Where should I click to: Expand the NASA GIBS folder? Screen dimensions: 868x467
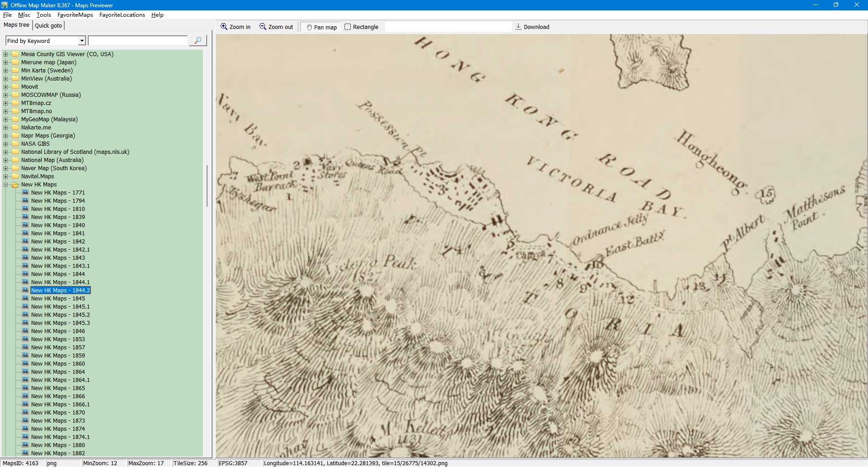point(6,144)
